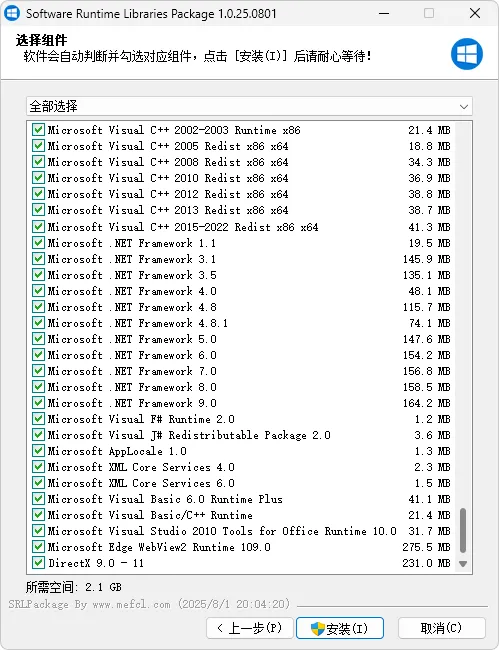Uncheck the .NET Framework 7.0 checkbox
499x650 pixels.
coord(38,371)
